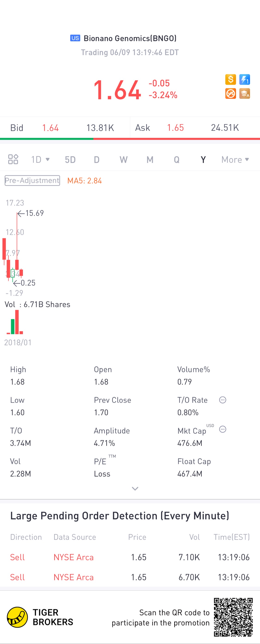Tap the blue lightning bolt badge
Viewport: 260px width, 644px height.
click(245, 79)
